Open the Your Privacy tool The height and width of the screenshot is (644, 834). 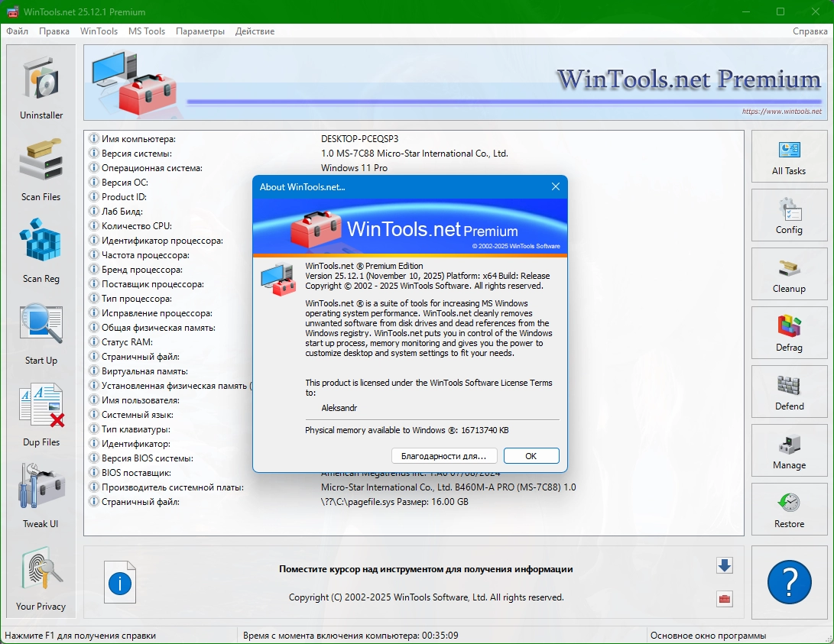coord(41,579)
